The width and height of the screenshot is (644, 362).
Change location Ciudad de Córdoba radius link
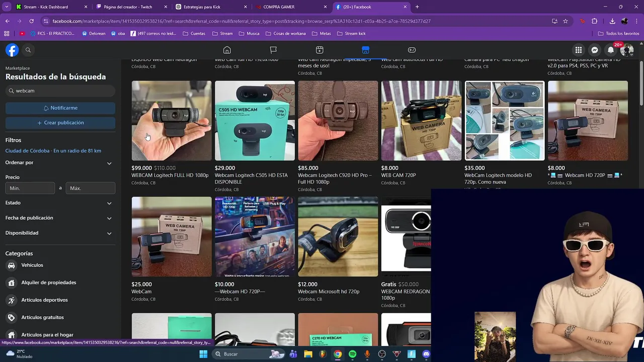[x=53, y=151]
